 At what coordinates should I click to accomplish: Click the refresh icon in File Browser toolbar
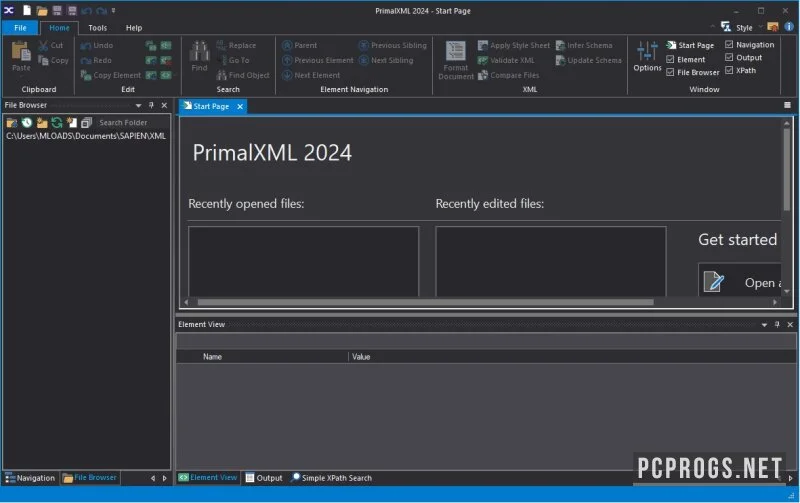(x=57, y=122)
